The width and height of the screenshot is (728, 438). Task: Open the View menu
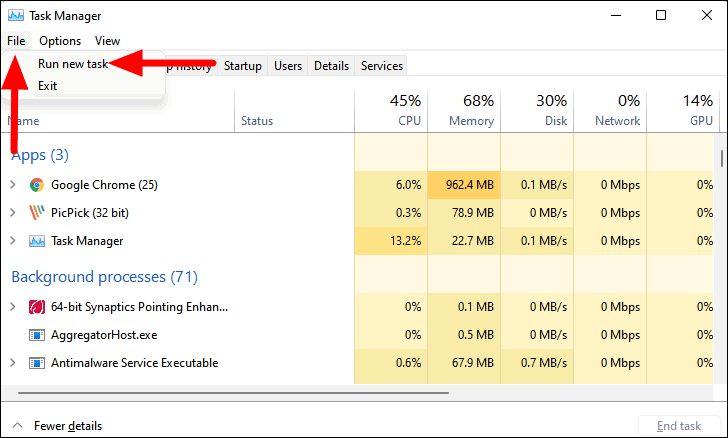click(x=107, y=41)
